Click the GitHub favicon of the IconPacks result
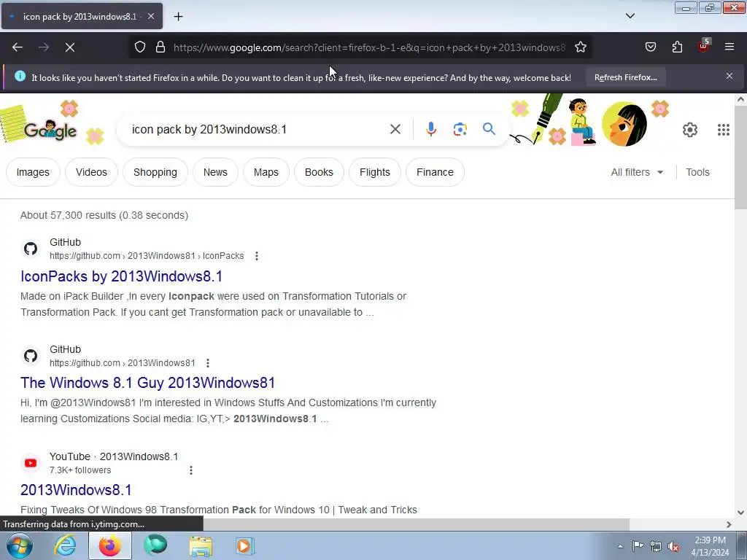 pos(31,249)
